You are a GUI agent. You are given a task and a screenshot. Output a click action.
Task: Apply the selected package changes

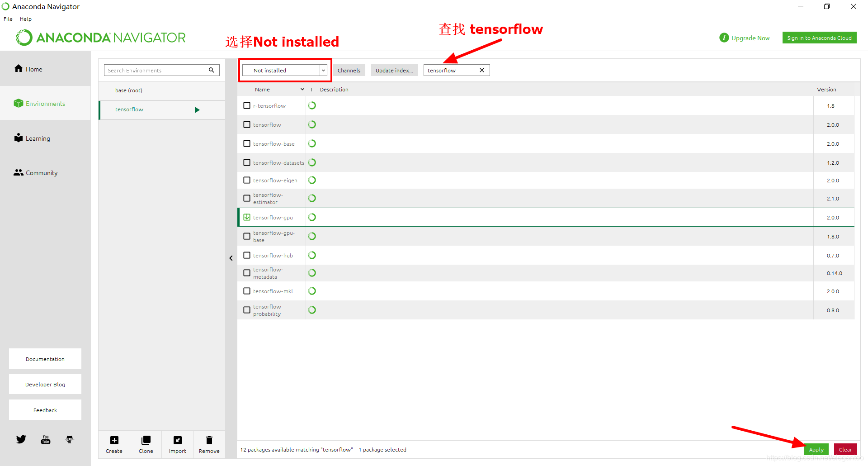[x=816, y=449]
